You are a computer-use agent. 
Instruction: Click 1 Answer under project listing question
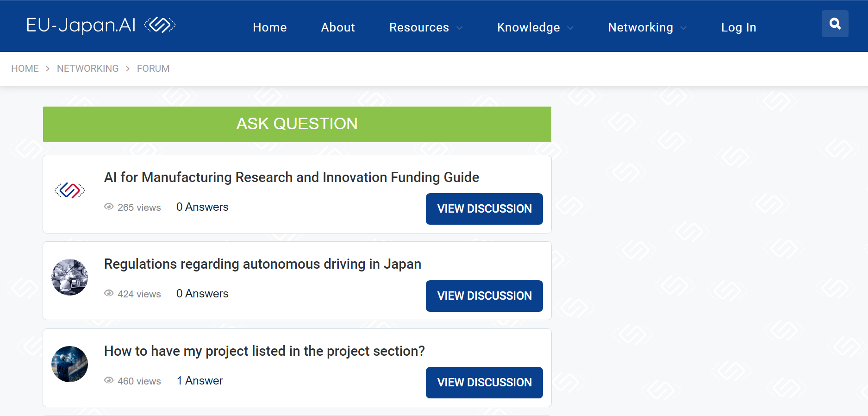click(200, 381)
